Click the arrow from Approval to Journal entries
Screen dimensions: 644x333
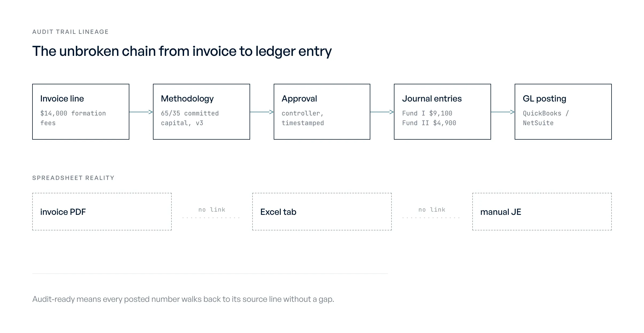click(x=382, y=112)
